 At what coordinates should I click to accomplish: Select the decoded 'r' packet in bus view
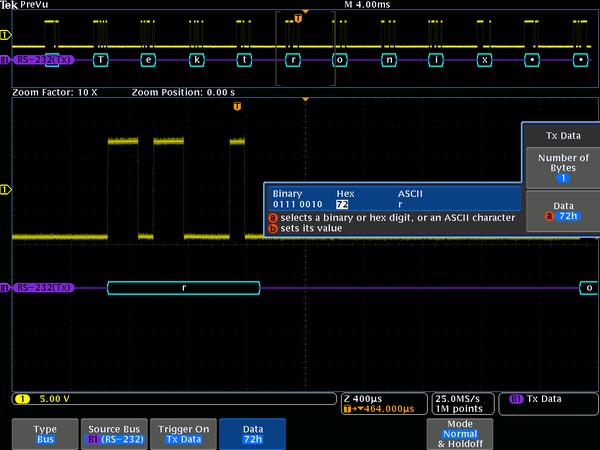[183, 288]
